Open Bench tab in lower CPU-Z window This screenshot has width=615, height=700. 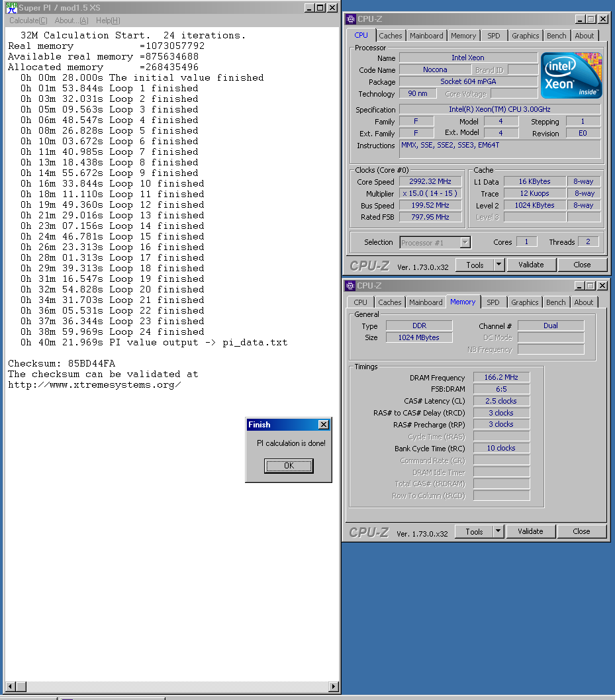[x=556, y=302]
